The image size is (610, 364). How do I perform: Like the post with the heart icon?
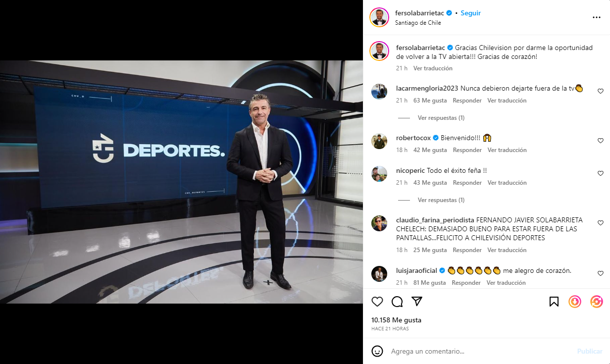377,302
